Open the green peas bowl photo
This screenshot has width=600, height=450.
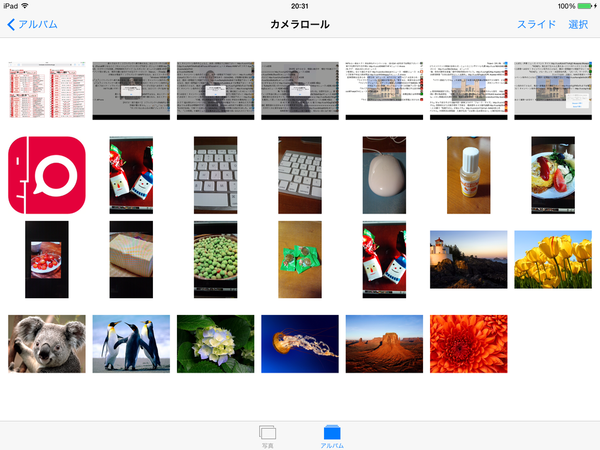pyautogui.click(x=215, y=259)
